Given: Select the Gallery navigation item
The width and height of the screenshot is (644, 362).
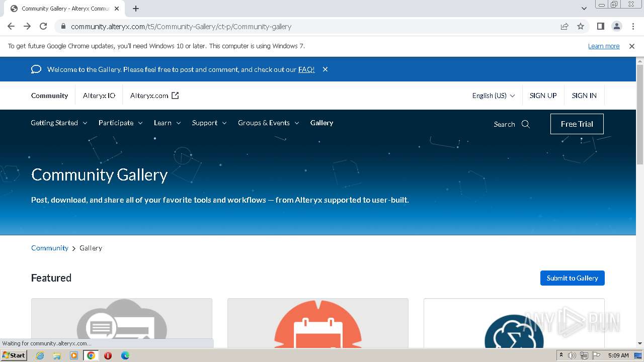Looking at the screenshot, I should pos(321,123).
